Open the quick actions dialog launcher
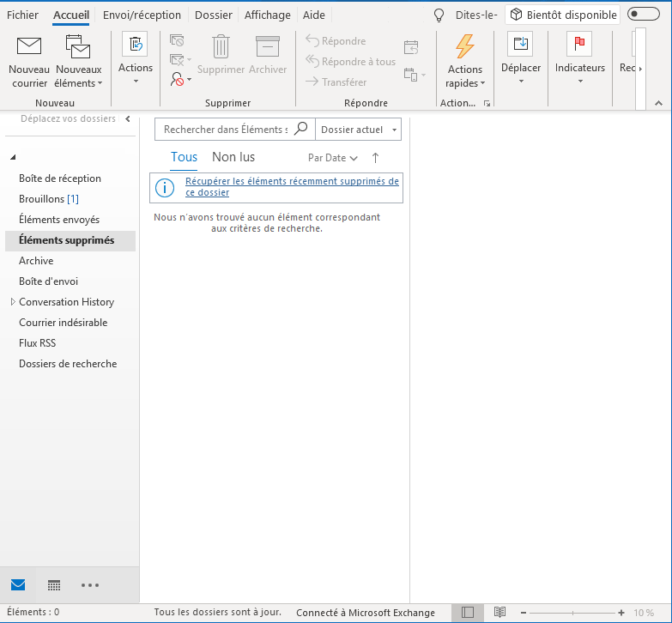This screenshot has width=672, height=623. pyautogui.click(x=487, y=103)
